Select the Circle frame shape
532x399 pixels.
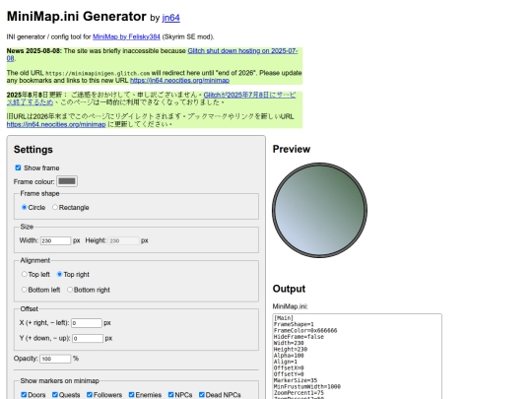24,207
